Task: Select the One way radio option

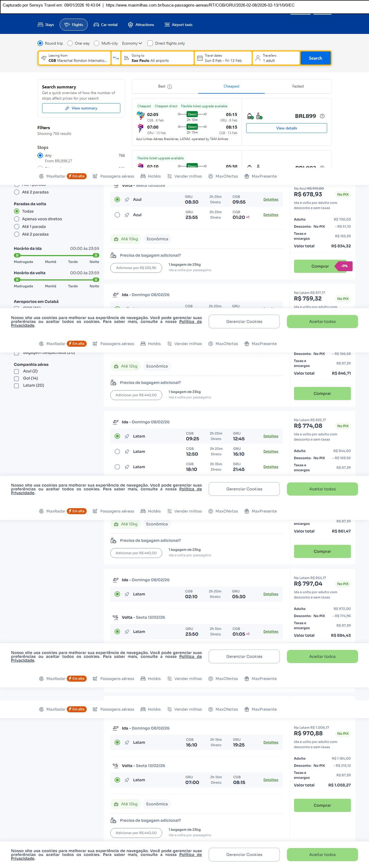Action: coord(70,43)
